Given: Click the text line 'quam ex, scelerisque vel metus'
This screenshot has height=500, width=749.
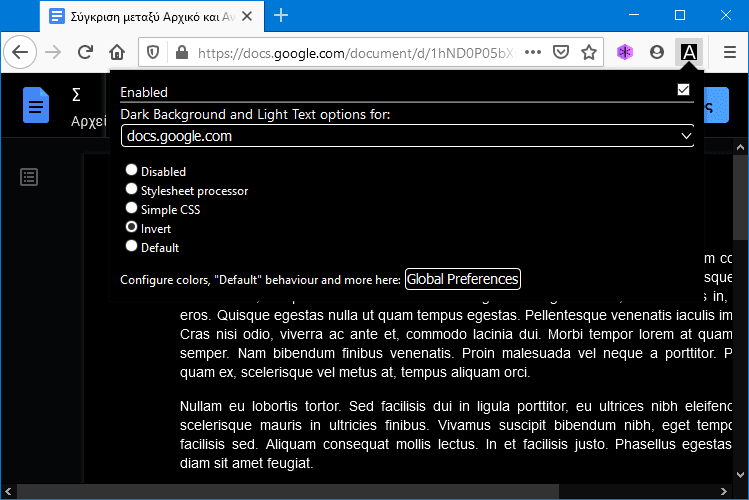Looking at the screenshot, I should pos(355,372).
